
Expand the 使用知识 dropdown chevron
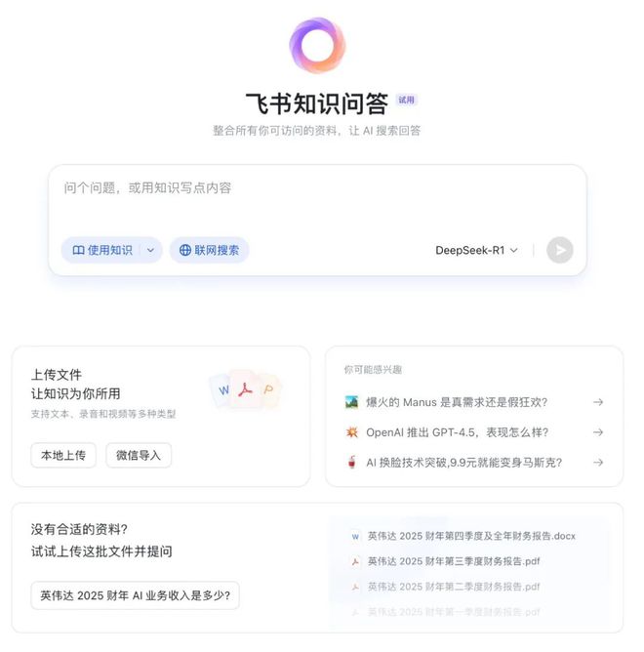click(x=150, y=250)
